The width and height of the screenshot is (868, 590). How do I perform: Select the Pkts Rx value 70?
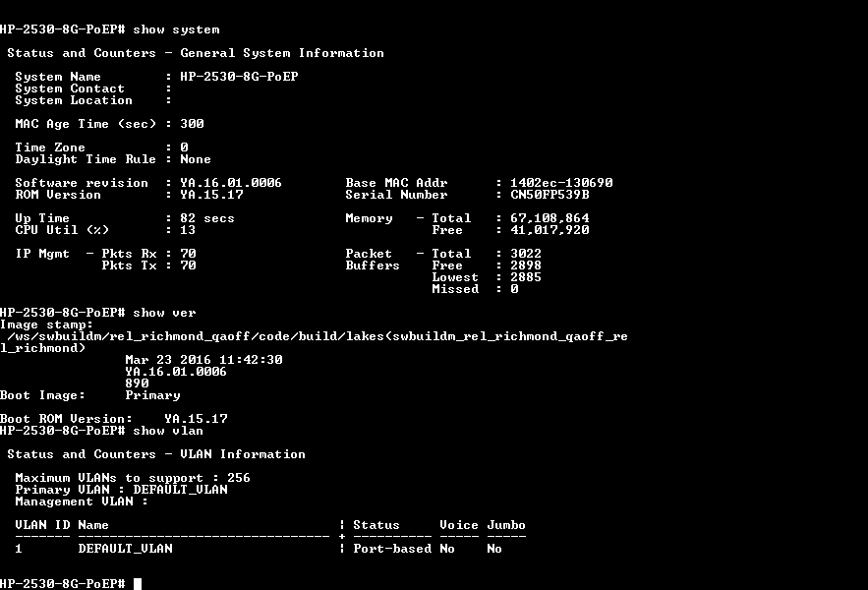coord(188,254)
